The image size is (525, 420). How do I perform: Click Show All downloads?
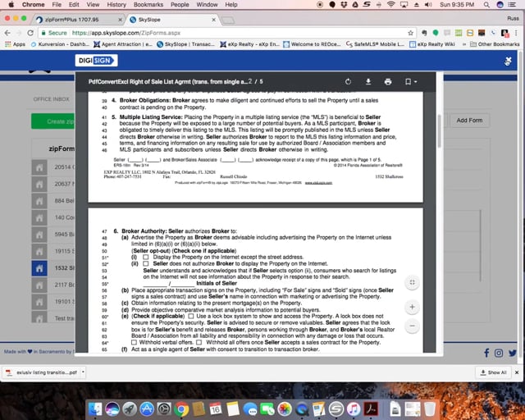tap(493, 372)
